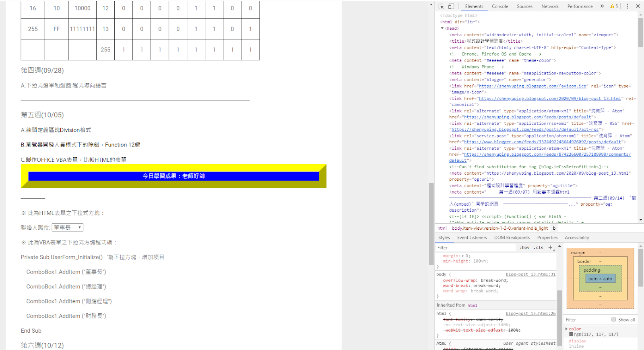Open the warnings count indicator
Viewport: 644px width, 350px height.
click(614, 6)
